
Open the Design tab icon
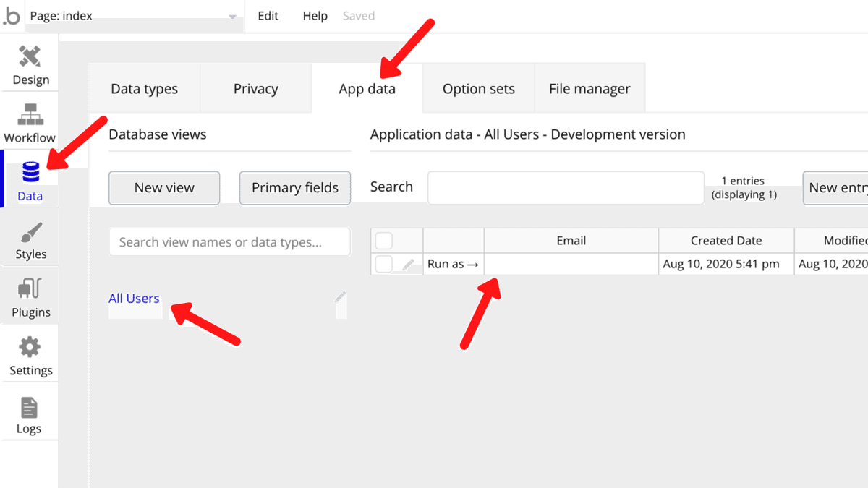[x=30, y=56]
